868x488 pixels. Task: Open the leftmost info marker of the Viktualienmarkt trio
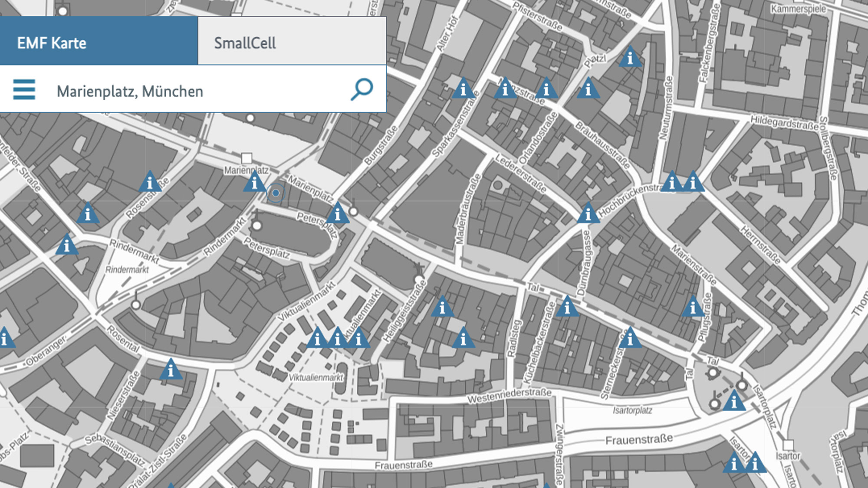click(x=317, y=337)
